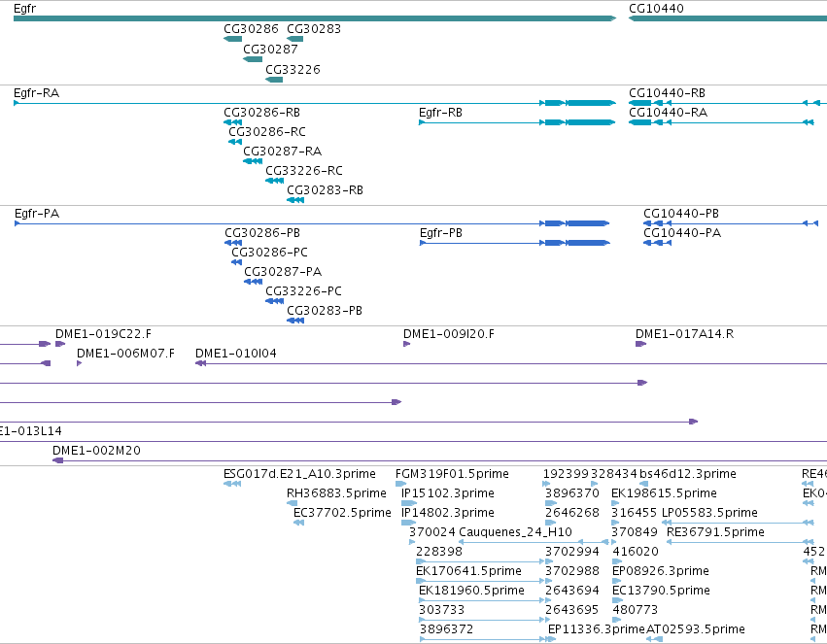
Task: Click the CG10440-PA protein label
Action: pyautogui.click(x=682, y=233)
